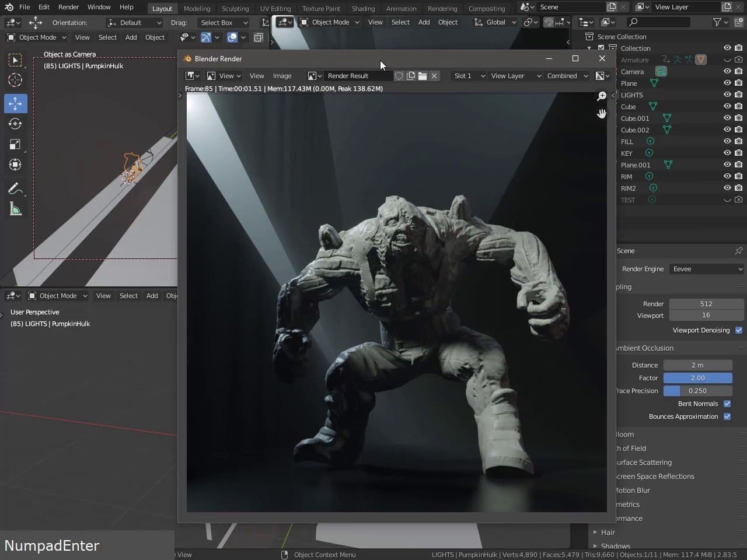Open the Combined pass dropdown

(x=567, y=76)
